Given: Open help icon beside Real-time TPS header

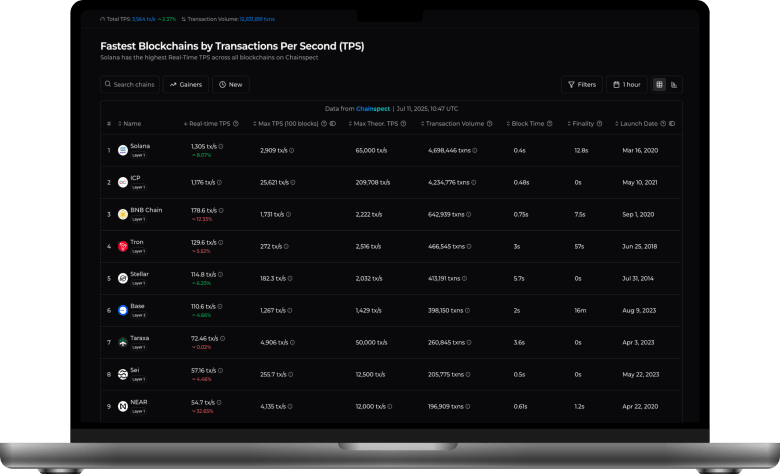Looking at the screenshot, I should point(236,124).
